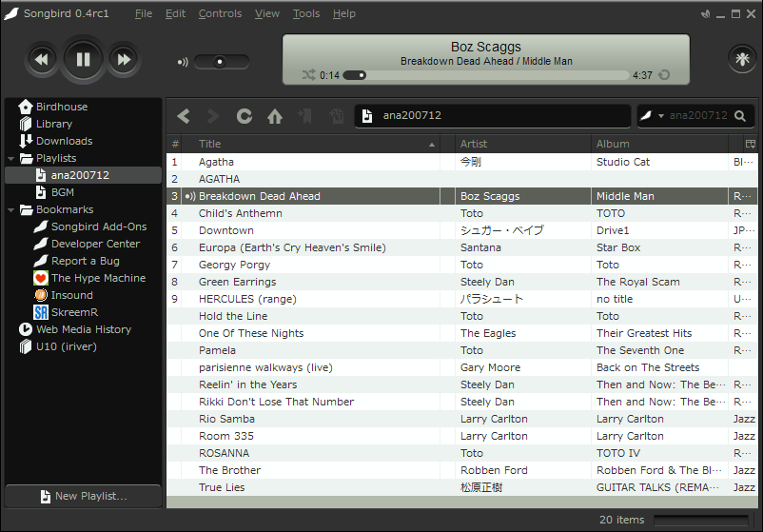763x532 pixels.
Task: Sort by # column header
Action: 175,144
